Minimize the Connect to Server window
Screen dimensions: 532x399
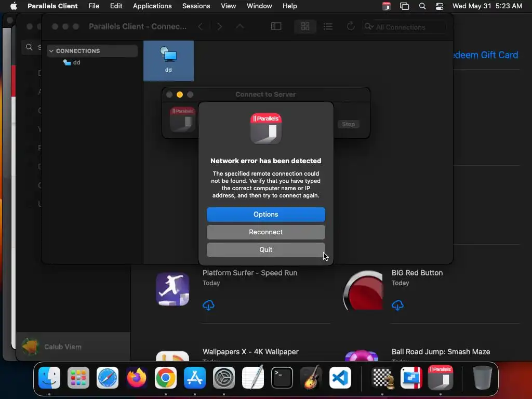click(x=180, y=95)
